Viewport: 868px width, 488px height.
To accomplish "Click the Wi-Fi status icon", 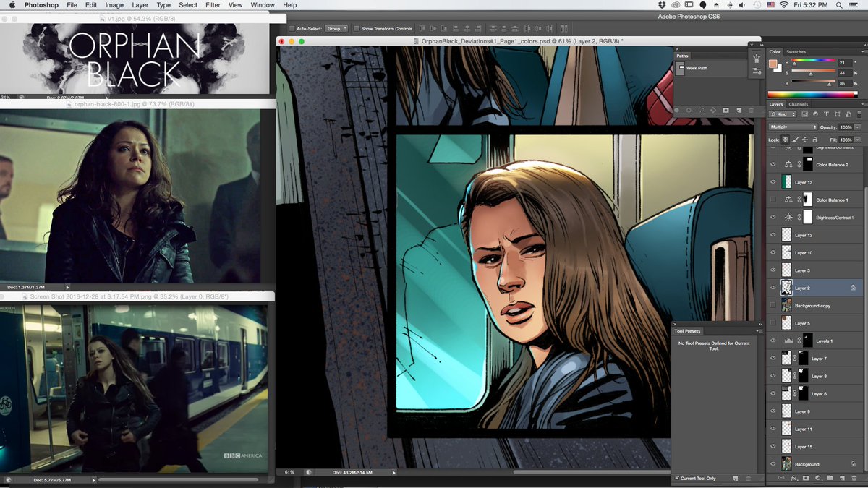I will (x=784, y=5).
